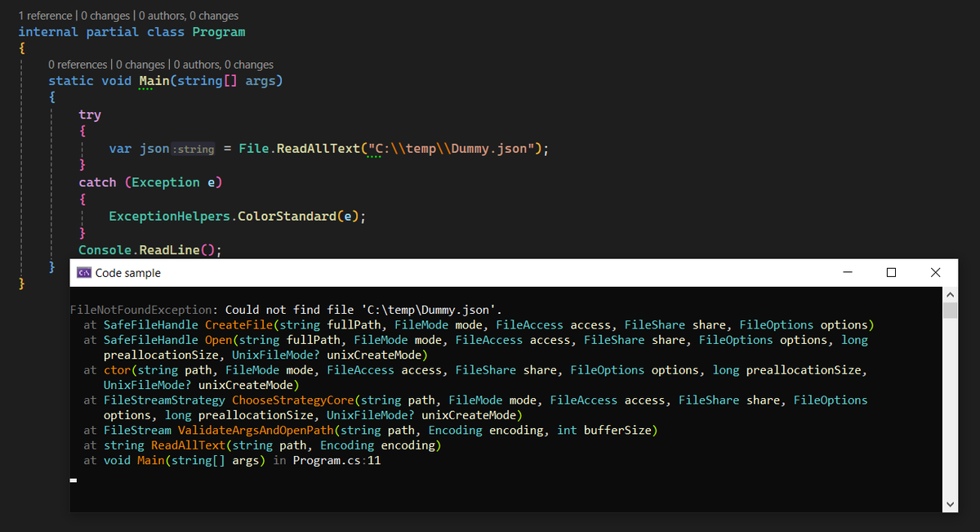Open '0 authors, 0 changes' CodeLens for Main method
The width and height of the screenshot is (980, 532).
[224, 65]
